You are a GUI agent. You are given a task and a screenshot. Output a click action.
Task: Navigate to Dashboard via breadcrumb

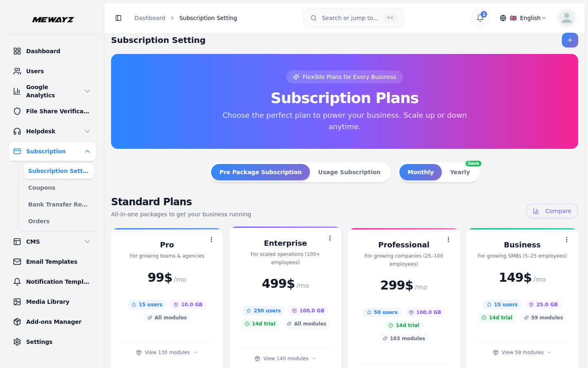[149, 18]
